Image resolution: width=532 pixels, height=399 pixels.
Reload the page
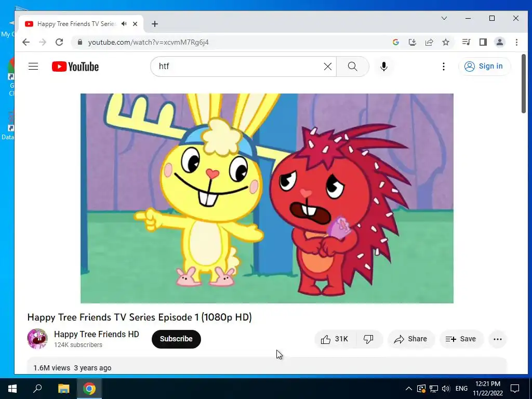click(x=59, y=42)
